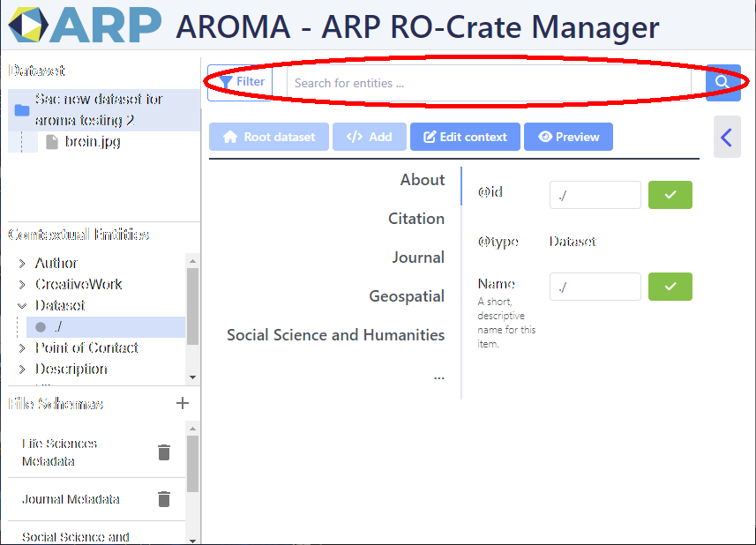Select Social Science and schema entry
Viewport: 756px width, 545px height.
coord(76,537)
